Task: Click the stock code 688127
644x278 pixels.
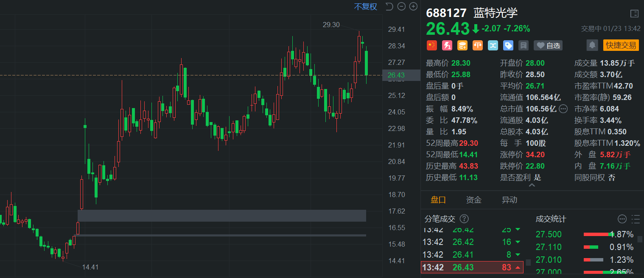Action: point(446,13)
